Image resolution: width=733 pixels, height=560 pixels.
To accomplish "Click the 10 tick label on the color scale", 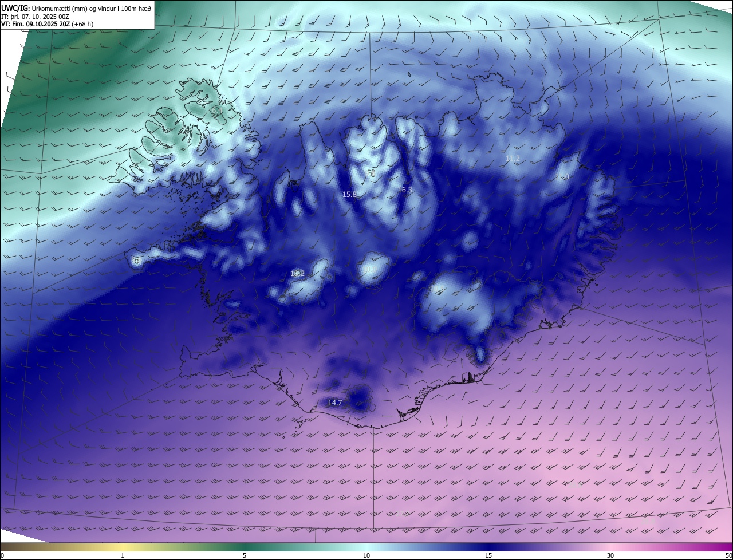I will point(366,555).
